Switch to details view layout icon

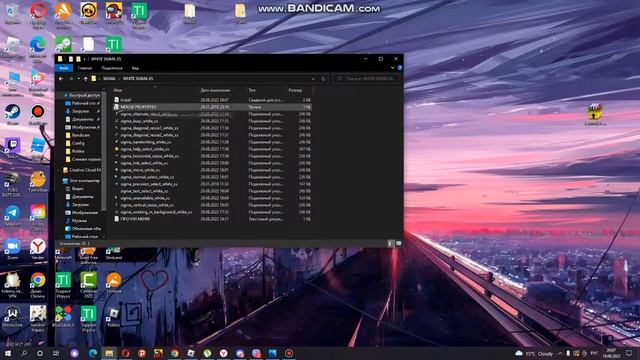pyautogui.click(x=390, y=243)
